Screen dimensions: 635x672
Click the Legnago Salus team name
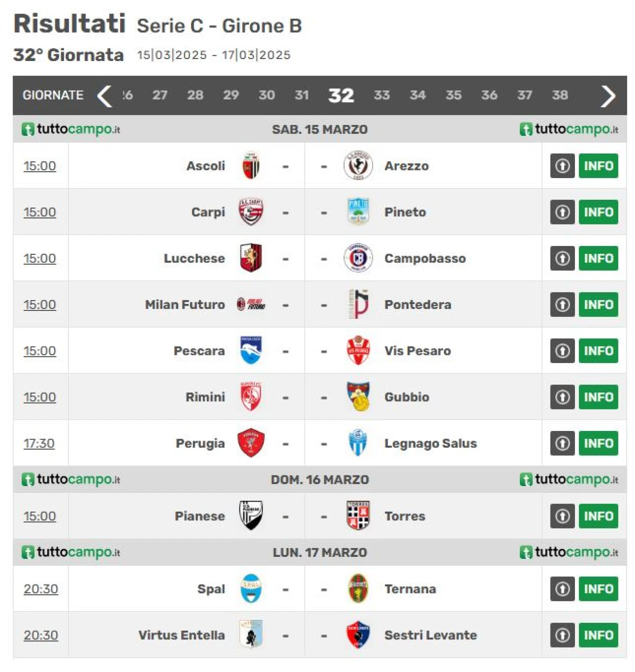(431, 443)
